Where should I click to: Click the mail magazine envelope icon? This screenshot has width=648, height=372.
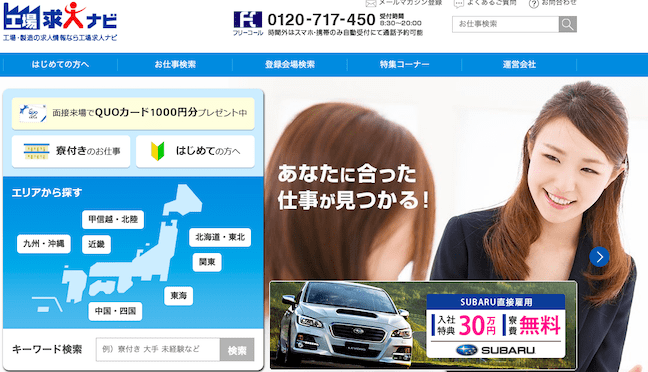click(371, 3)
